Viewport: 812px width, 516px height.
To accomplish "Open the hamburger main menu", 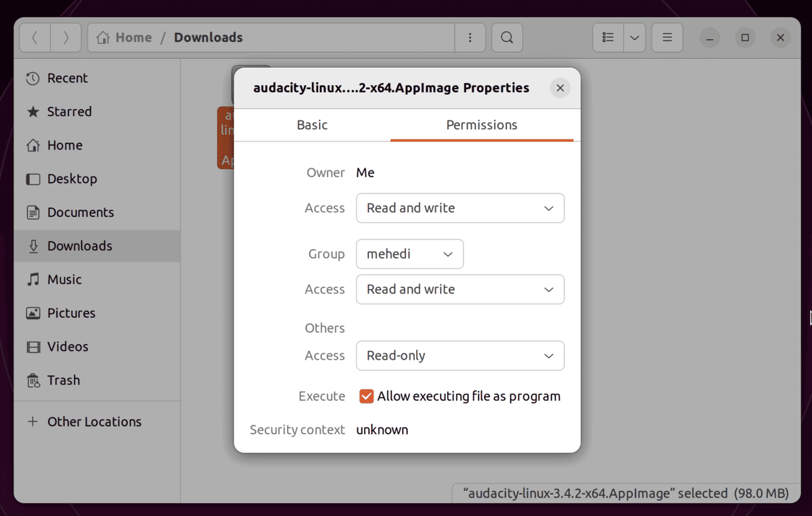I will [667, 38].
